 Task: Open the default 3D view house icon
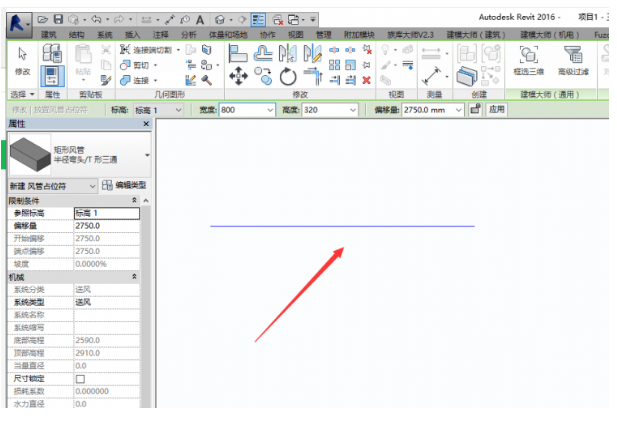pos(220,20)
